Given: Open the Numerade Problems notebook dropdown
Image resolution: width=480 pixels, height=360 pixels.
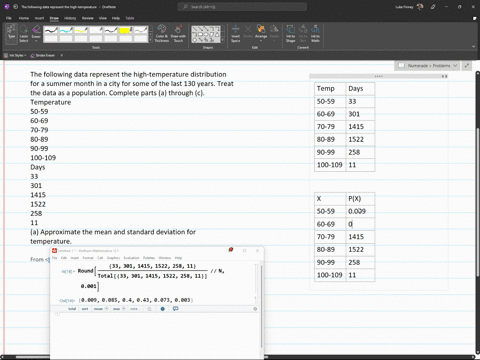Looking at the screenshot, I should [x=428, y=66].
